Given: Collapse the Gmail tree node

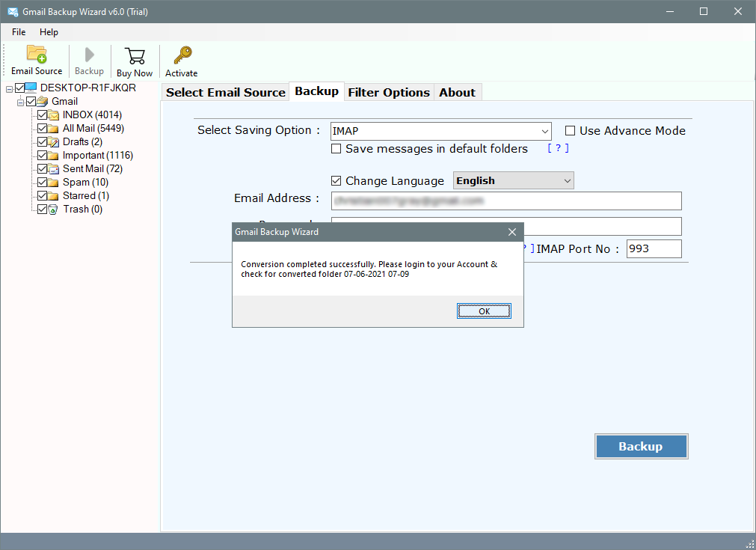Looking at the screenshot, I should point(20,103).
